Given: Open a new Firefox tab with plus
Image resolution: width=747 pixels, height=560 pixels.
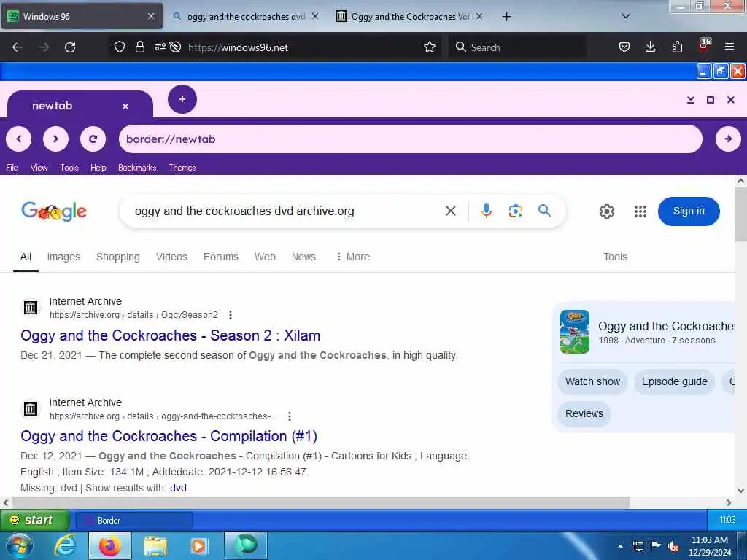Looking at the screenshot, I should (x=506, y=17).
